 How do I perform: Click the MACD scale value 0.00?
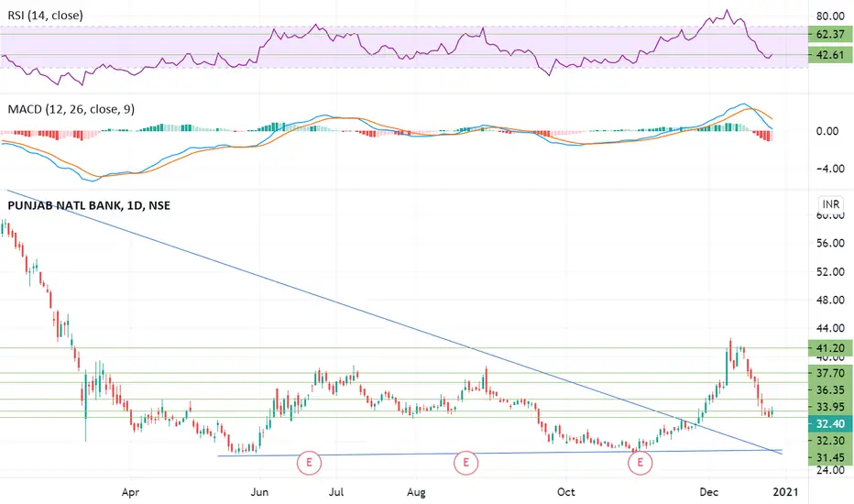point(827,131)
